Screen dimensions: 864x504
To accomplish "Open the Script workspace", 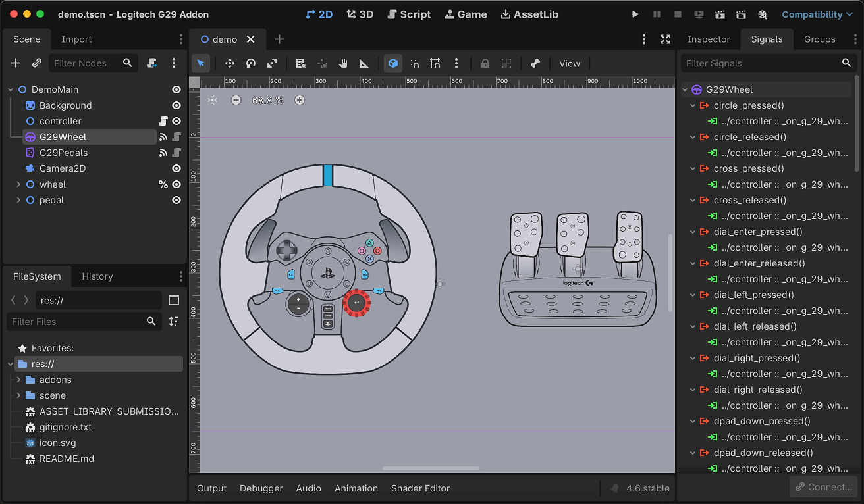I will (409, 14).
